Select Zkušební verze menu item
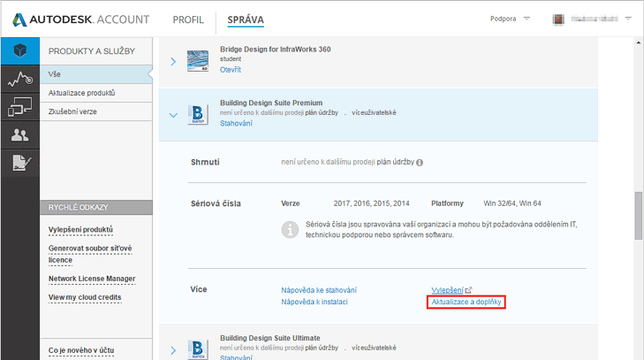Viewport: 644px width, 360px height. pyautogui.click(x=96, y=111)
